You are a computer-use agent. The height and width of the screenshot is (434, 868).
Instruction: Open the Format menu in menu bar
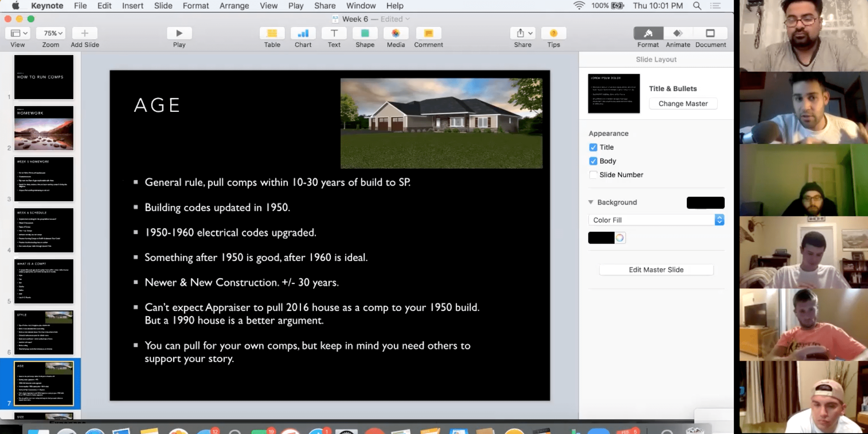(x=196, y=6)
